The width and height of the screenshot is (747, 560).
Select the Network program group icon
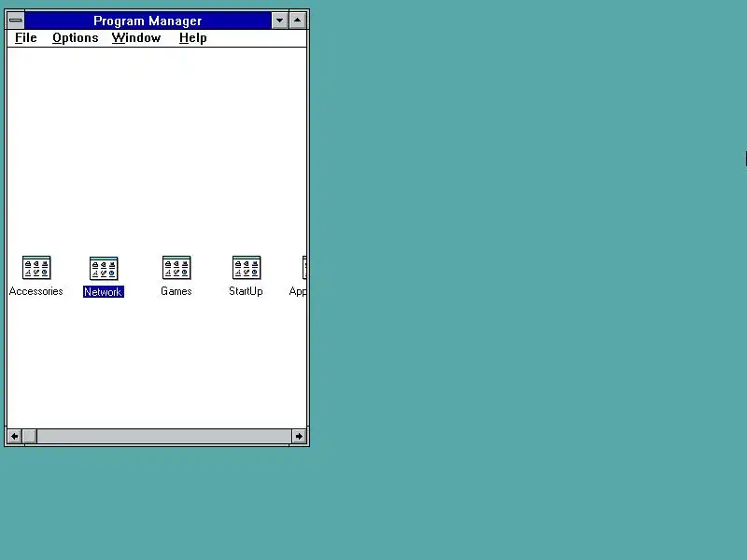(x=104, y=269)
